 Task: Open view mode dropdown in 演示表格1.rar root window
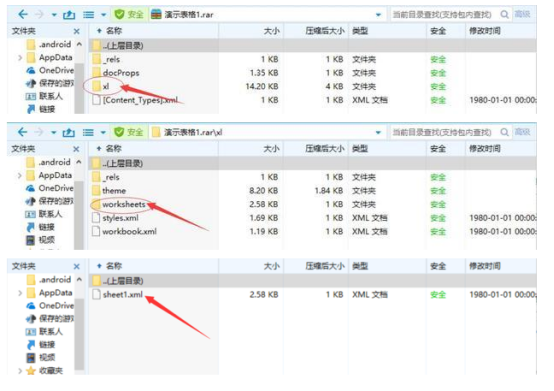coord(104,15)
